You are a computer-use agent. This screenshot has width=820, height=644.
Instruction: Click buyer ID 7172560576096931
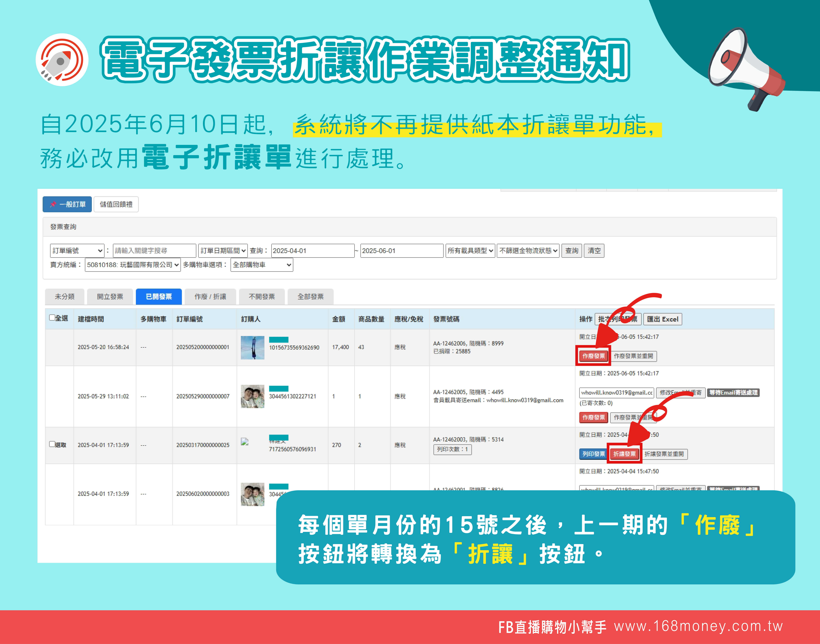(x=293, y=449)
